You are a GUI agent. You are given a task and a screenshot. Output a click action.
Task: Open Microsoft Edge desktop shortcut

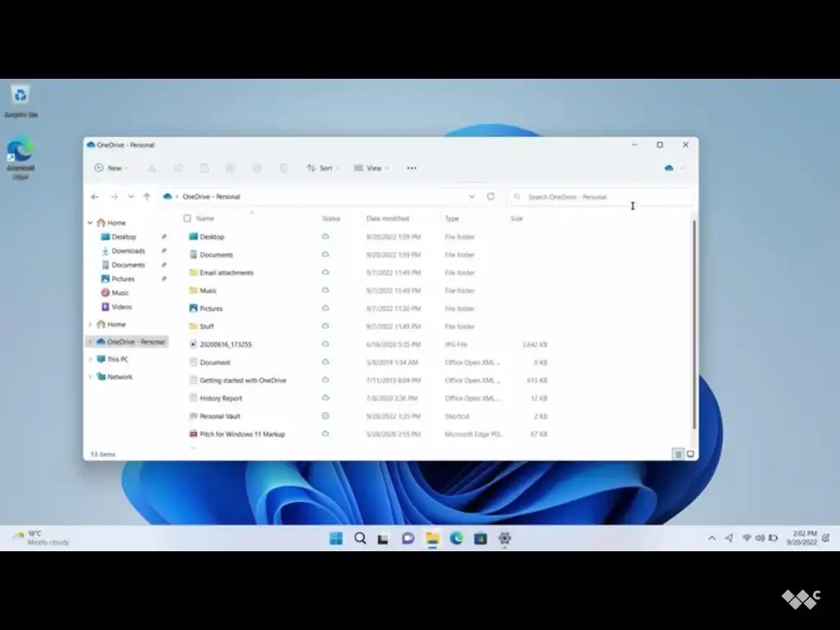coord(21,157)
